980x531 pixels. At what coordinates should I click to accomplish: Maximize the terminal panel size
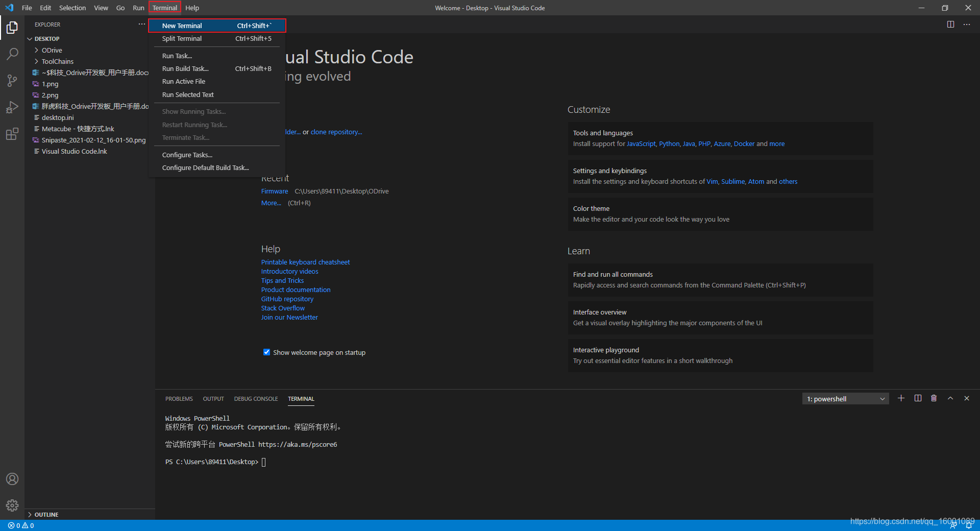point(950,398)
